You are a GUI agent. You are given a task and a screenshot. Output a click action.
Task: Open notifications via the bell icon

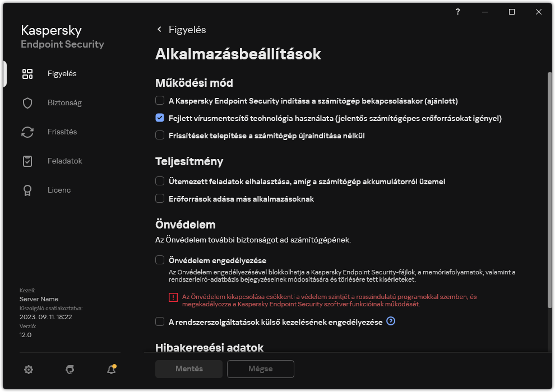coord(111,370)
